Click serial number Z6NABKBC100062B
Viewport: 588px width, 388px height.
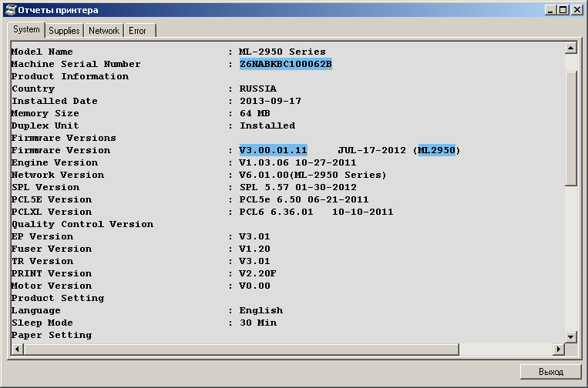pyautogui.click(x=286, y=64)
